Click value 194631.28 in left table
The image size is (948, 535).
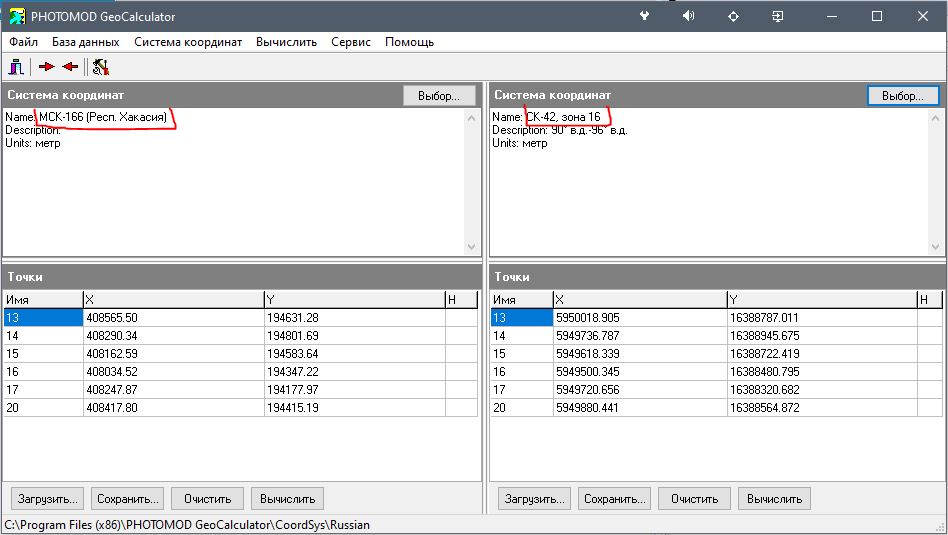click(293, 317)
